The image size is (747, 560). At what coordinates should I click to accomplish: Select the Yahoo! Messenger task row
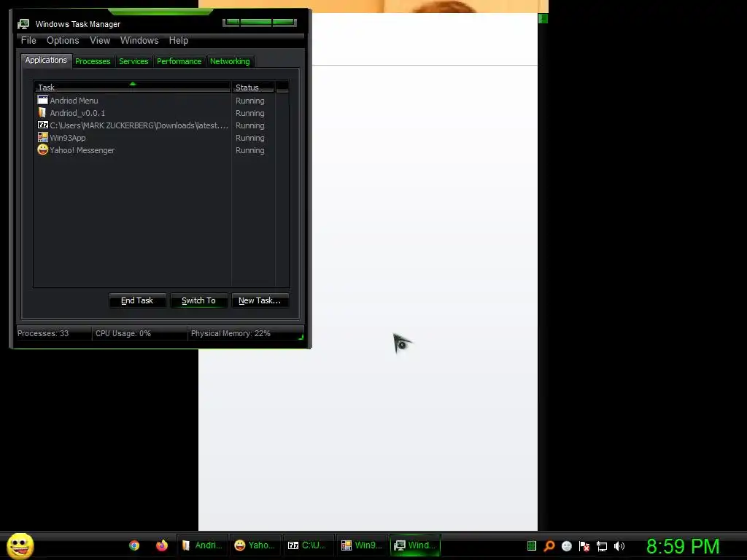(x=163, y=150)
